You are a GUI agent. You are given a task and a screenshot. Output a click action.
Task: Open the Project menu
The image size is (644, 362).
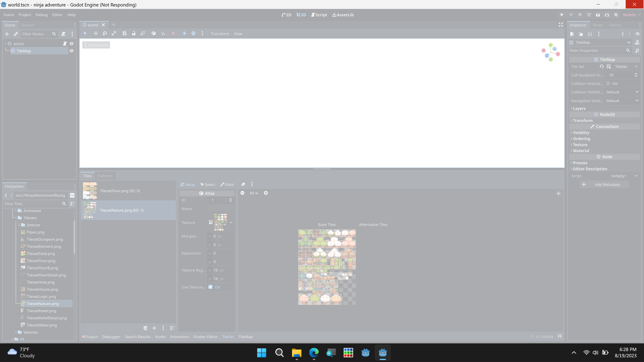[25, 15]
